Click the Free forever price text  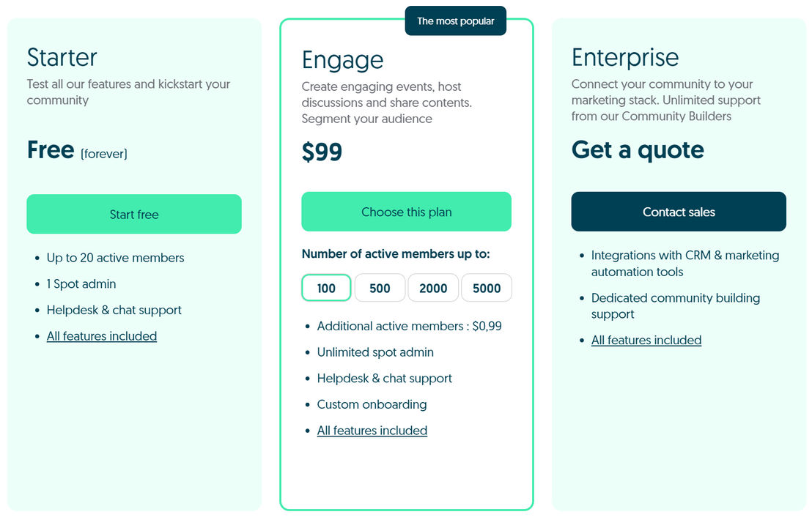tap(77, 150)
